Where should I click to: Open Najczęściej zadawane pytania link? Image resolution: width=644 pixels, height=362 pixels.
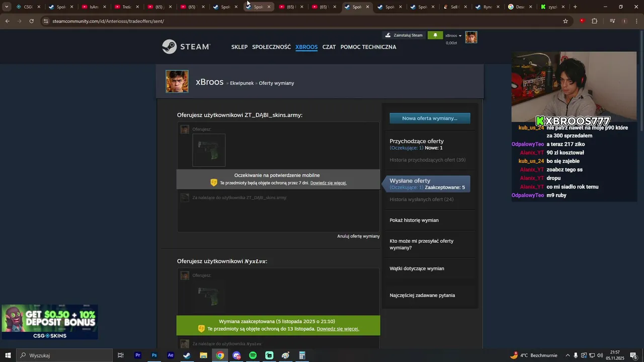[x=422, y=295]
